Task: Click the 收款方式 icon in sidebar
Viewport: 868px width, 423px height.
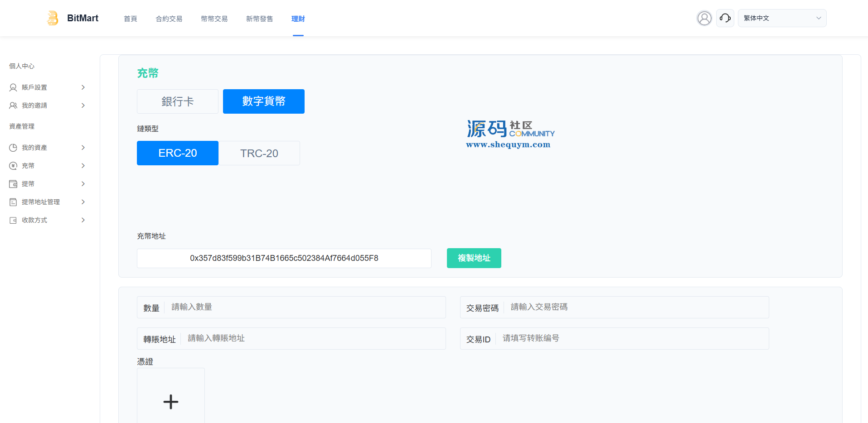Action: pos(13,220)
